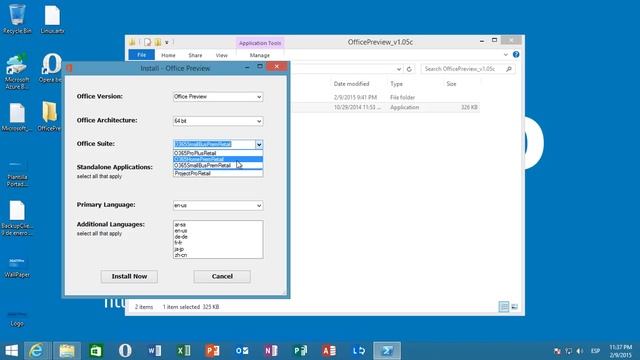Choose O365HomePremRetail from suite list
The image size is (640, 360).
tap(218, 159)
